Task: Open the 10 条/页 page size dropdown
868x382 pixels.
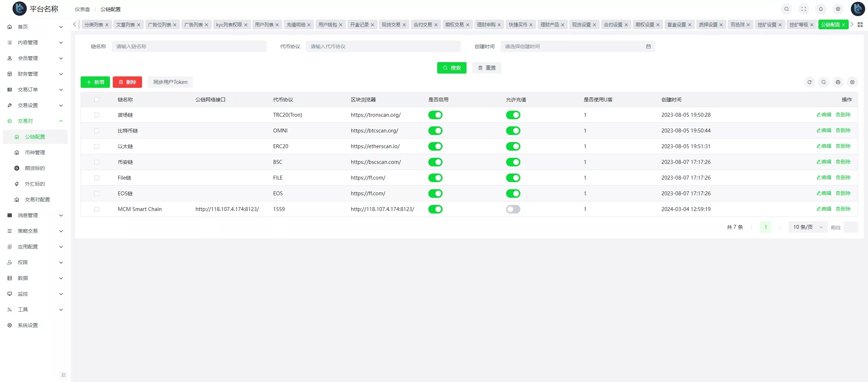Action: [808, 227]
